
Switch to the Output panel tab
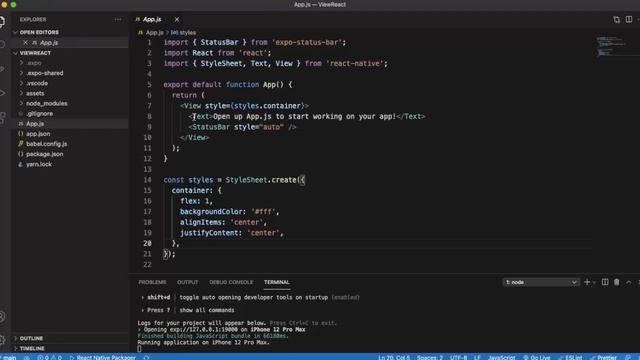pyautogui.click(x=187, y=282)
